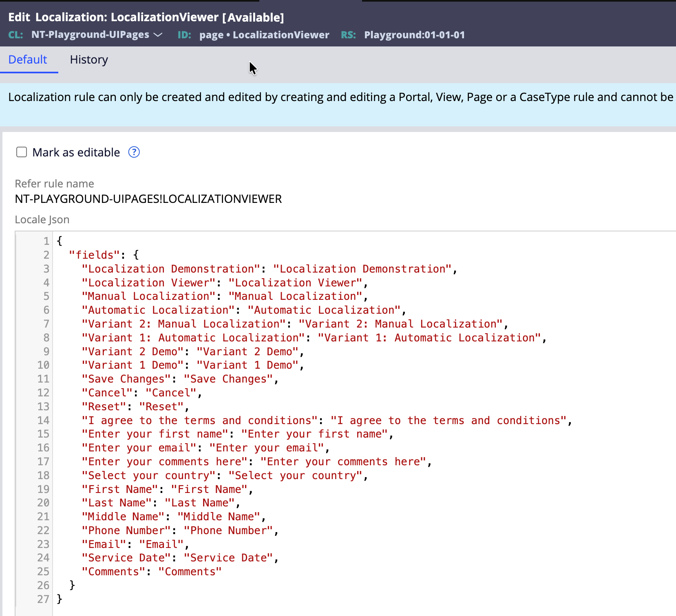Enable the Mark as editable checkbox
The width and height of the screenshot is (676, 616).
coord(22,152)
